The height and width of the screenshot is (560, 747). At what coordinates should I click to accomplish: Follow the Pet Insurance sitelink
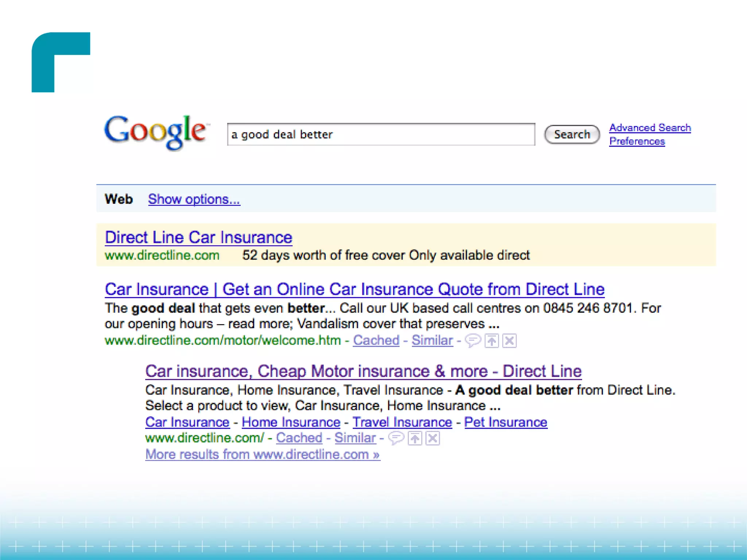pyautogui.click(x=505, y=422)
